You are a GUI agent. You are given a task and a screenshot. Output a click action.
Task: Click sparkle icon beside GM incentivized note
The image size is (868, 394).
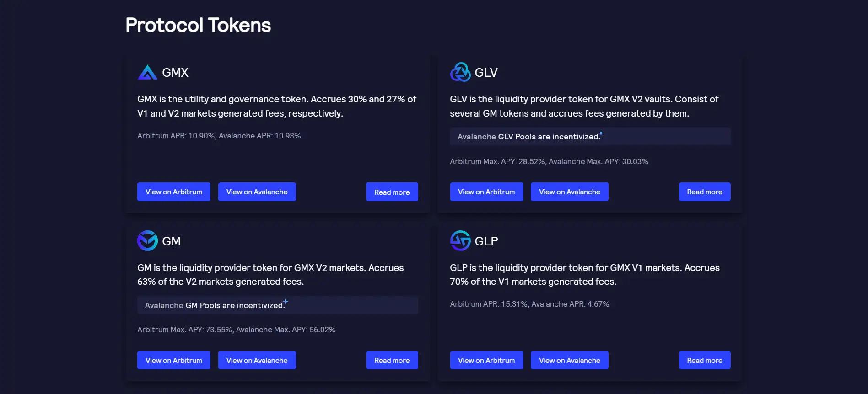[286, 302]
